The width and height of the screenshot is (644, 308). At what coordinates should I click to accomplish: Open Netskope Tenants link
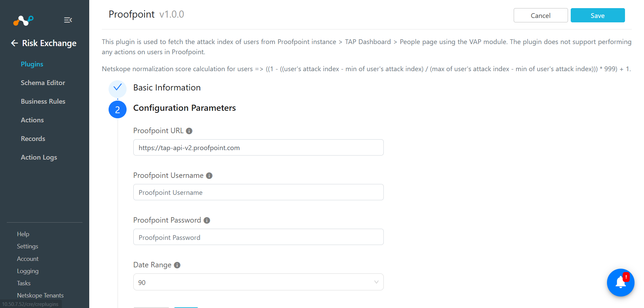pyautogui.click(x=40, y=295)
